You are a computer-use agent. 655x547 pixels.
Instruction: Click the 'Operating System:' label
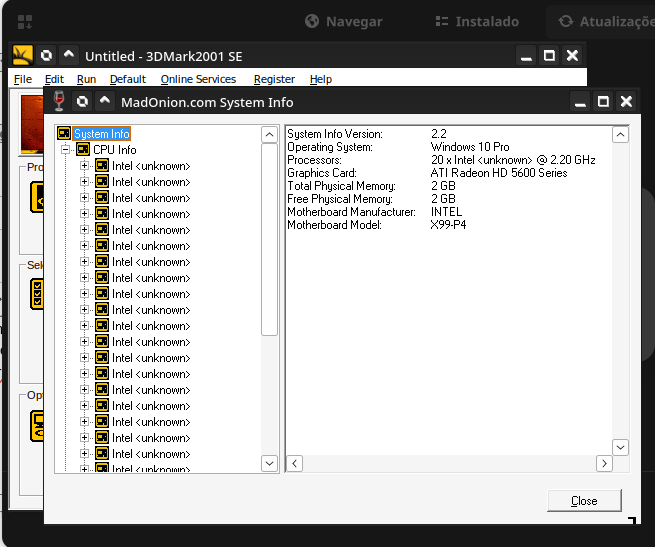click(330, 147)
